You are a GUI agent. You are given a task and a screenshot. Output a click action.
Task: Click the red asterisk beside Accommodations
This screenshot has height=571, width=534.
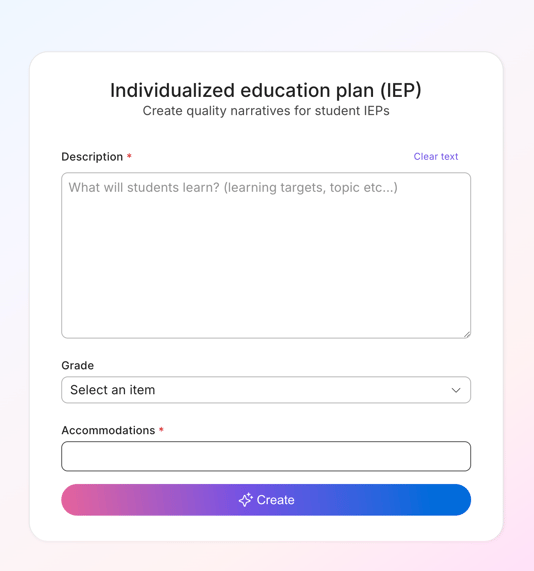[161, 430]
